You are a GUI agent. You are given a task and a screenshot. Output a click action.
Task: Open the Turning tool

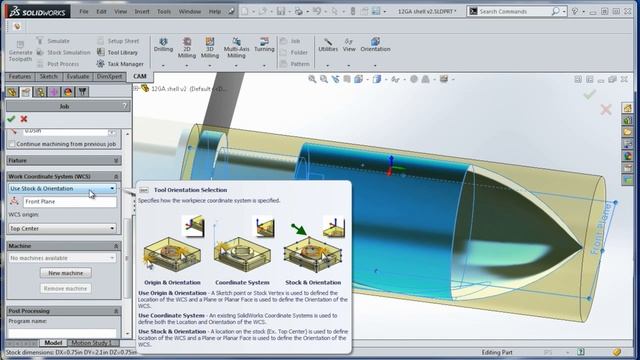pos(264,45)
